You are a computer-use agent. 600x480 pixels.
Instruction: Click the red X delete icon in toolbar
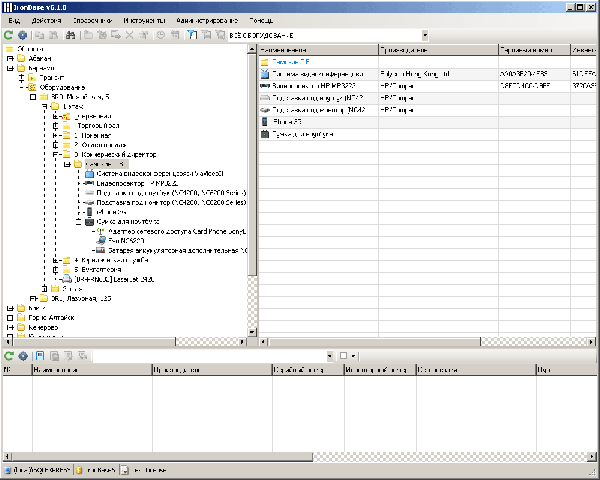(x=130, y=34)
